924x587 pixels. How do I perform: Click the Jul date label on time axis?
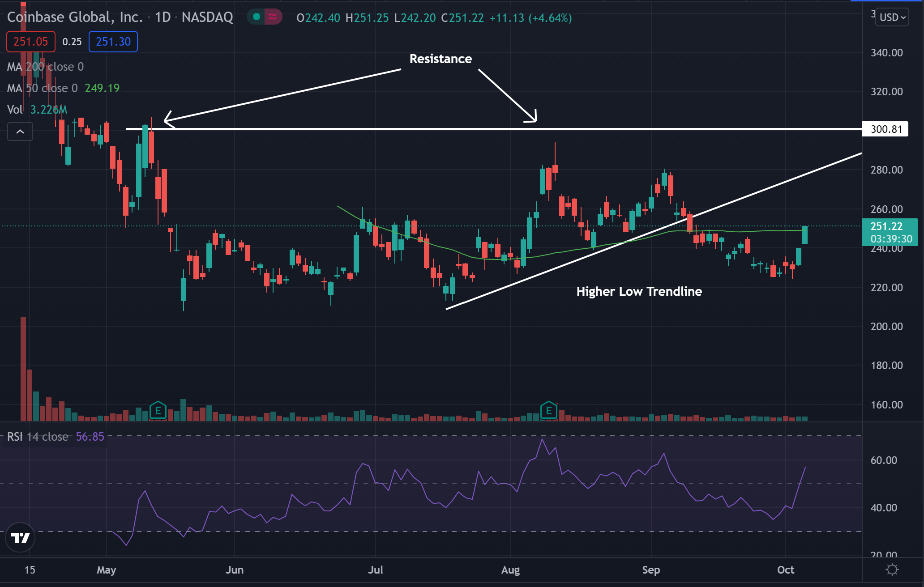click(375, 570)
